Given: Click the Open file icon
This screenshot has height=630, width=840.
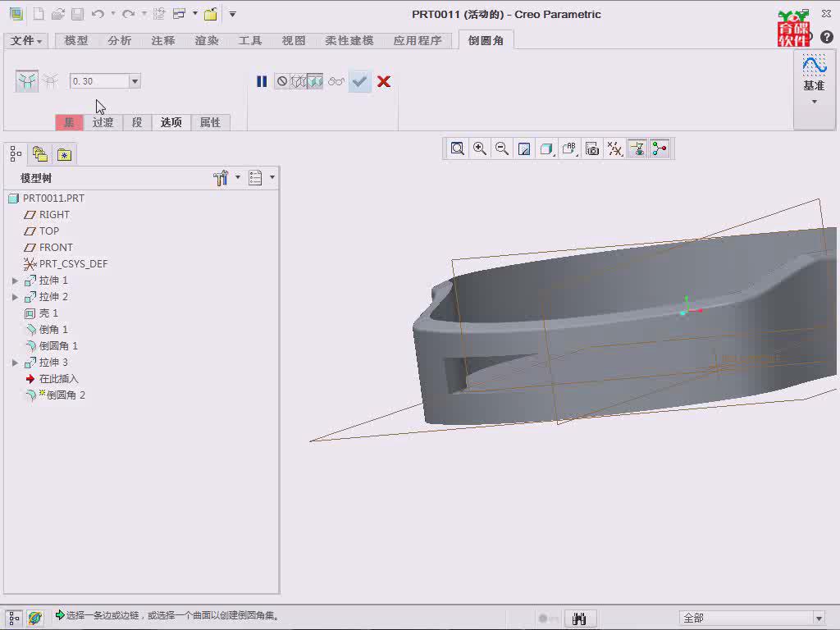Looking at the screenshot, I should [x=58, y=14].
